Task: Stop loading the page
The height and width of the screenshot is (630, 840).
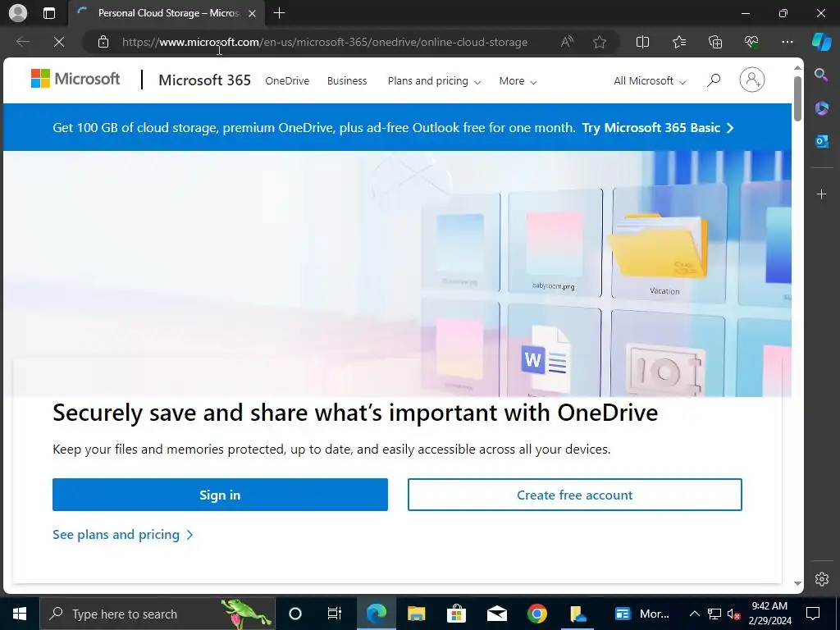Action: pos(59,42)
